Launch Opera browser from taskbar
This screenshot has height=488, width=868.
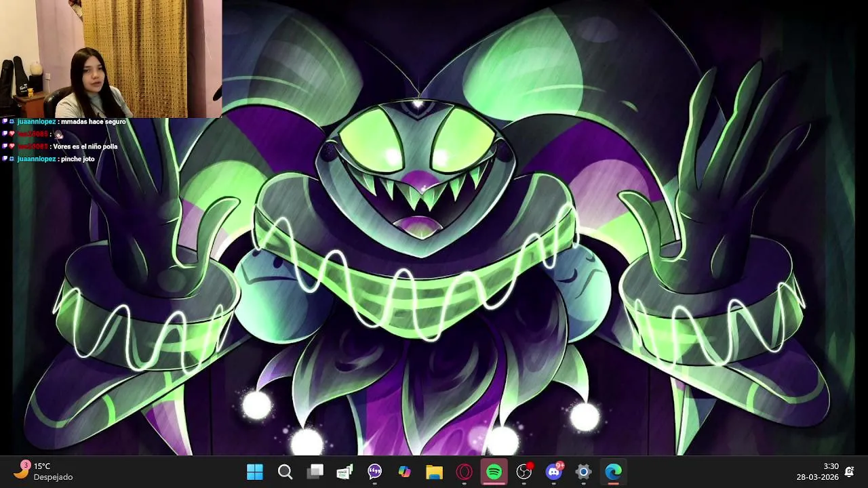point(465,472)
